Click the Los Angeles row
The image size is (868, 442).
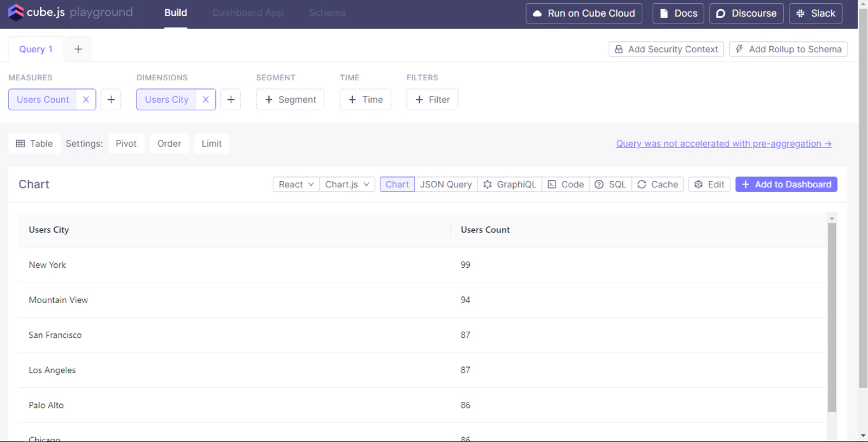click(422, 370)
